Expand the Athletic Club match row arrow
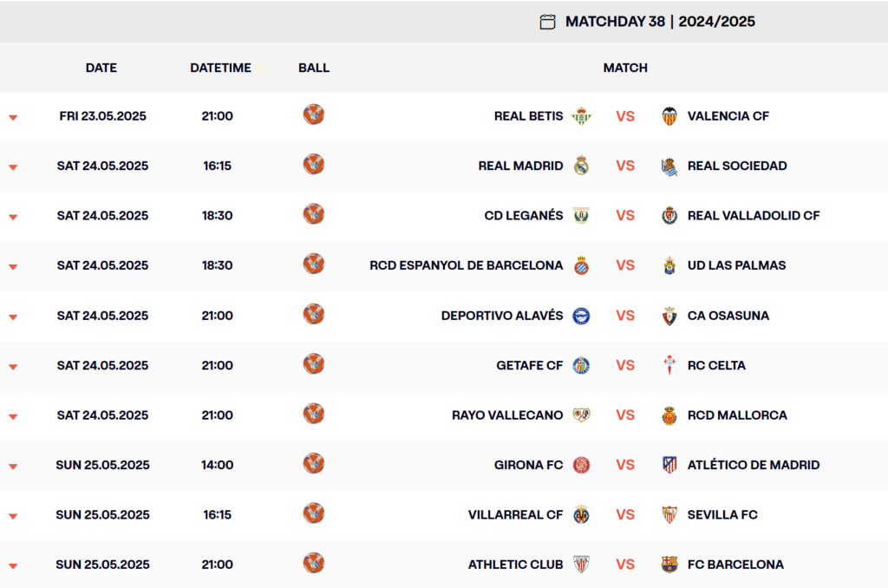 (13, 566)
